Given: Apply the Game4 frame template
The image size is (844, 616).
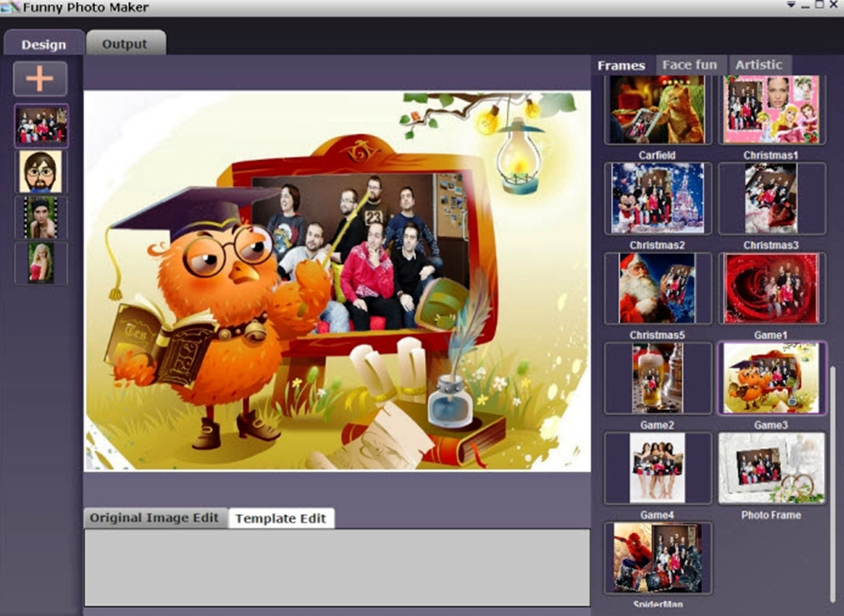Looking at the screenshot, I should tap(658, 468).
